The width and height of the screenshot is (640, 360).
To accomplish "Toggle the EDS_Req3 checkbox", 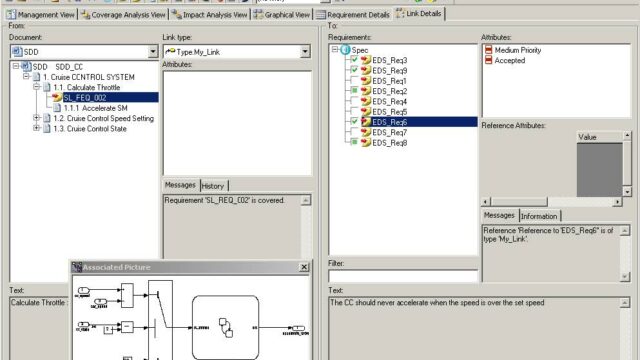I will tap(354, 60).
